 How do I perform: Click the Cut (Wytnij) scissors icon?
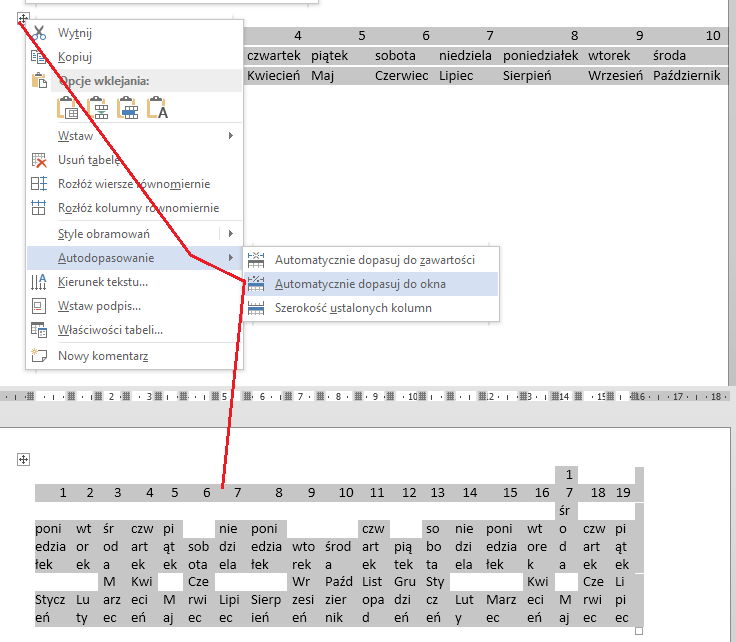(x=39, y=33)
